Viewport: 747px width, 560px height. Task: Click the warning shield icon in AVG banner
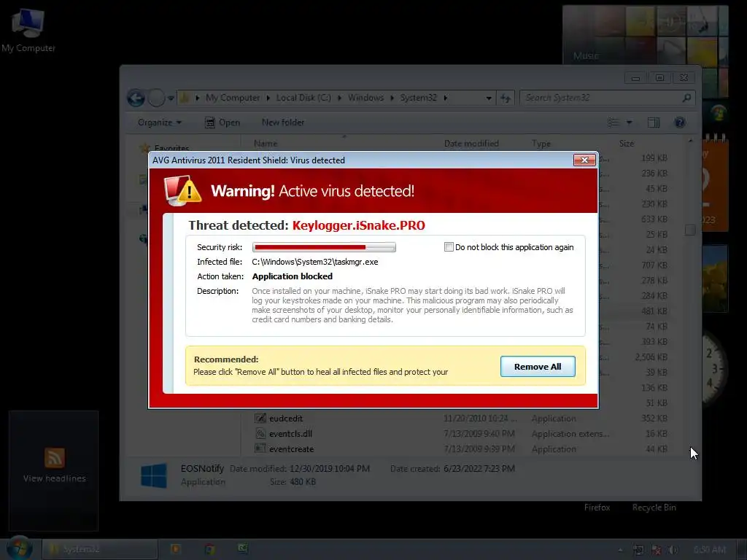click(x=182, y=190)
